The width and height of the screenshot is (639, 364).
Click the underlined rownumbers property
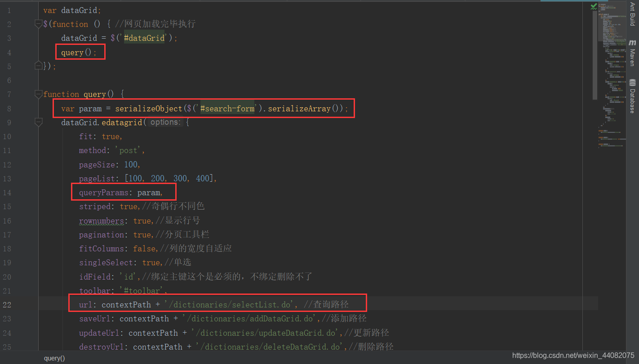(102, 221)
